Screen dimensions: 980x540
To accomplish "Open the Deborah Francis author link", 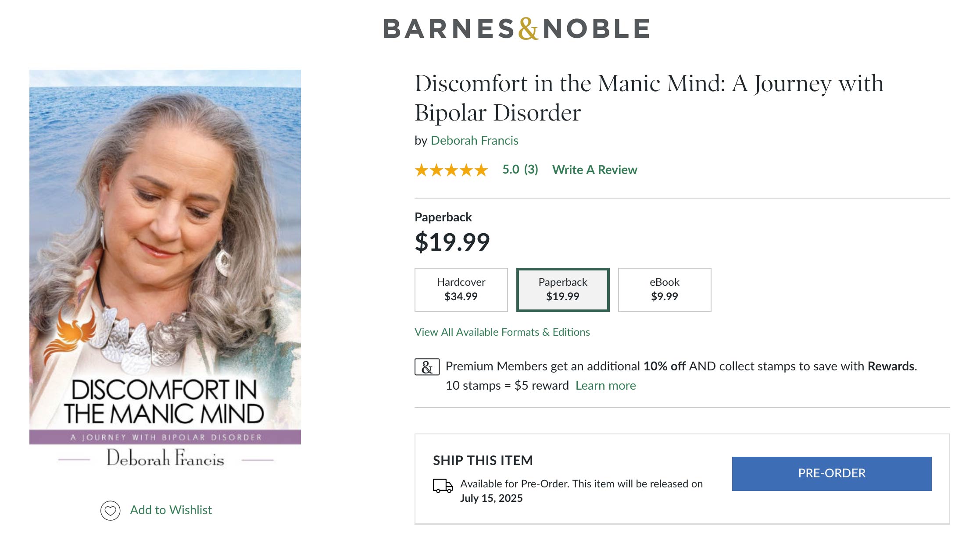I will (474, 141).
